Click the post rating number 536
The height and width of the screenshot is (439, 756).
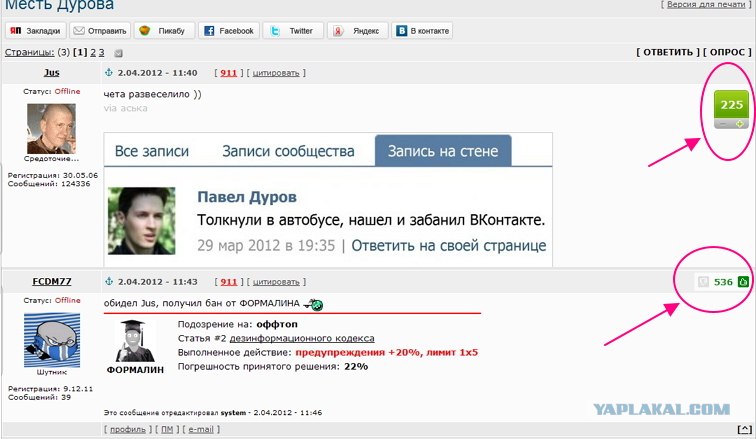click(723, 281)
